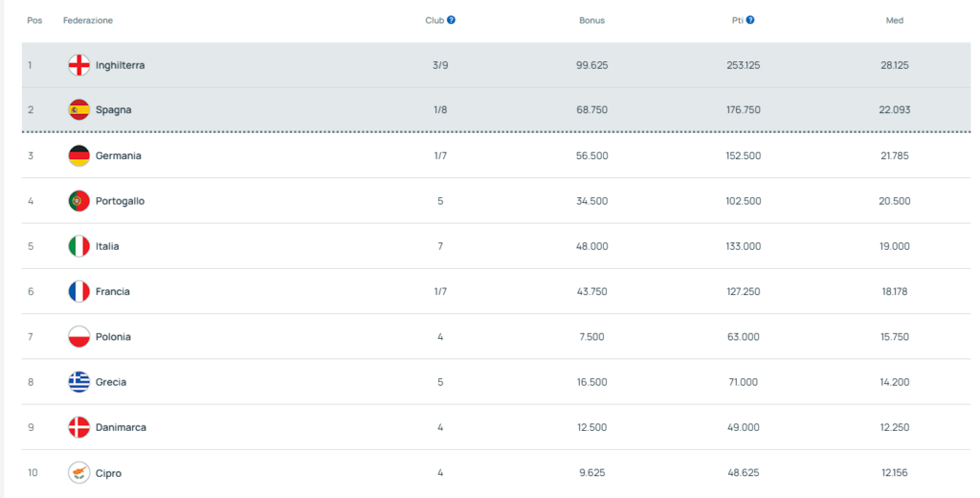Select average value 12.156
Screen dimensions: 980x498
[895, 473]
